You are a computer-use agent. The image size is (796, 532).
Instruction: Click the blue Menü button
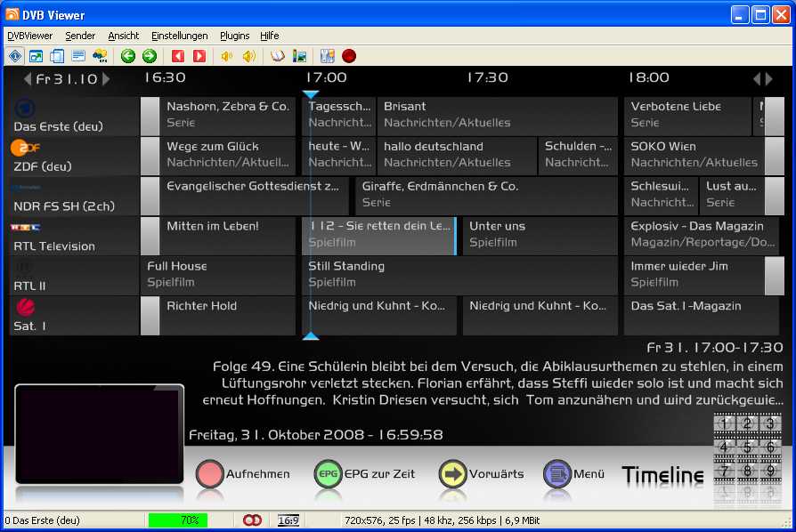coord(556,473)
